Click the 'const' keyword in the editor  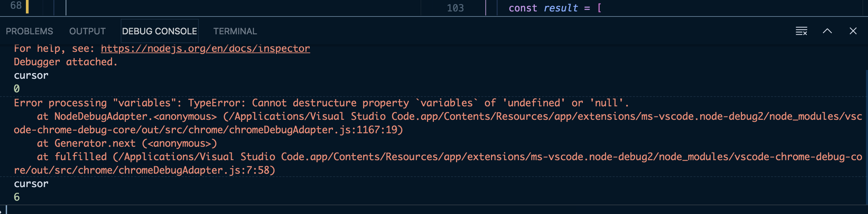click(523, 8)
